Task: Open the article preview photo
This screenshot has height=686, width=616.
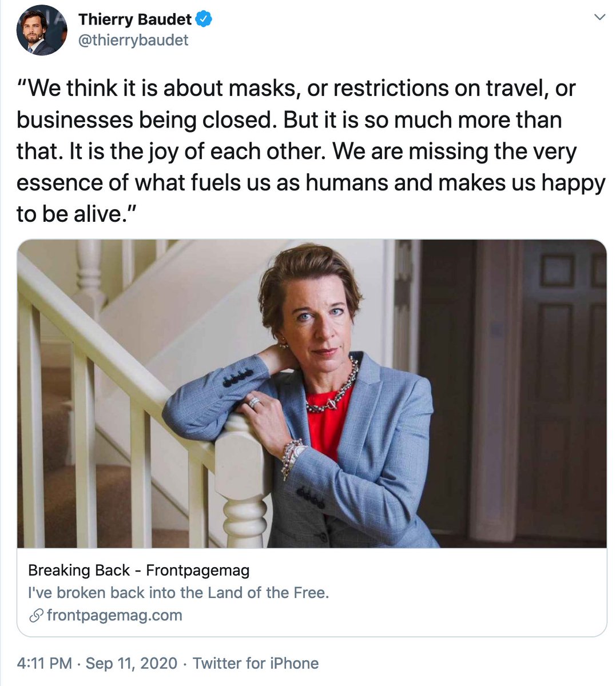Action: (x=312, y=393)
